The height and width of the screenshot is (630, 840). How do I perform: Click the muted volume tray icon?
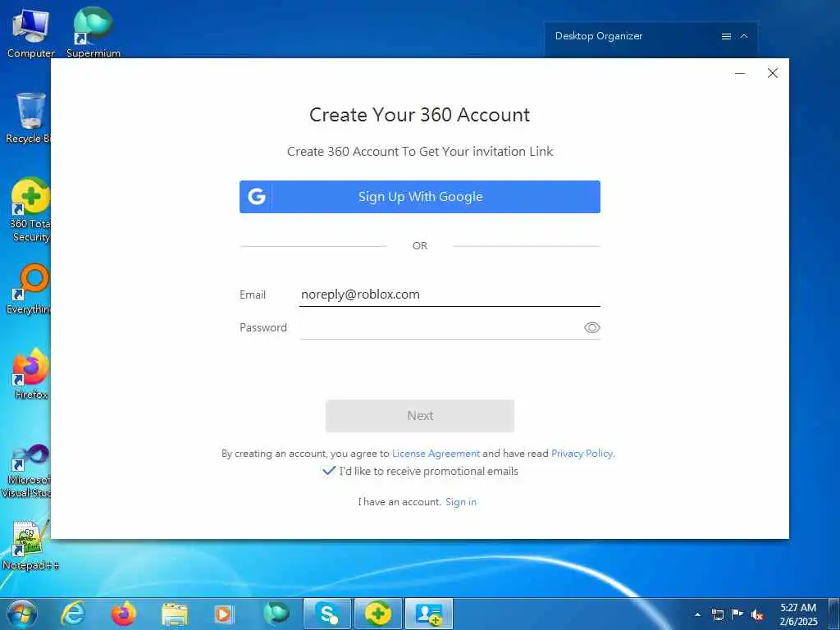click(757, 614)
